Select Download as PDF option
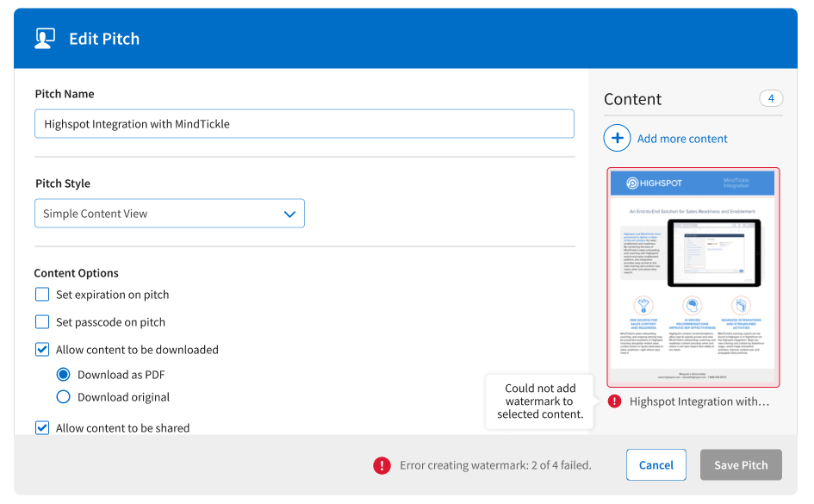The height and width of the screenshot is (504, 814). coord(64,374)
